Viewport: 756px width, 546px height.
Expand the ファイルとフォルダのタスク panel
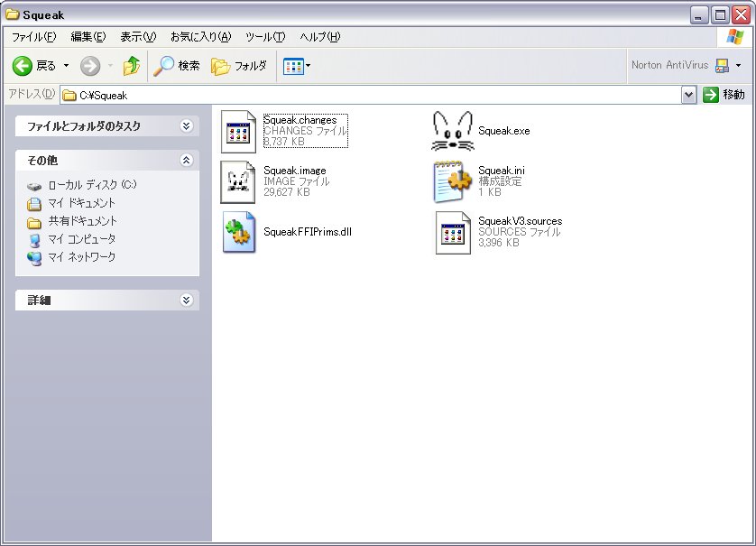pos(186,126)
